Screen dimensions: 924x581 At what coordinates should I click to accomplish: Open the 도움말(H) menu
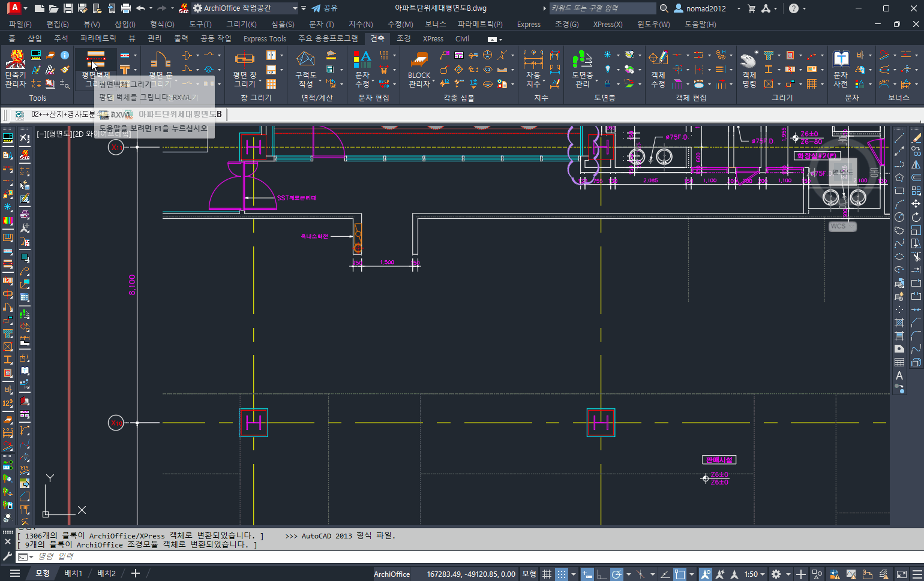(700, 24)
